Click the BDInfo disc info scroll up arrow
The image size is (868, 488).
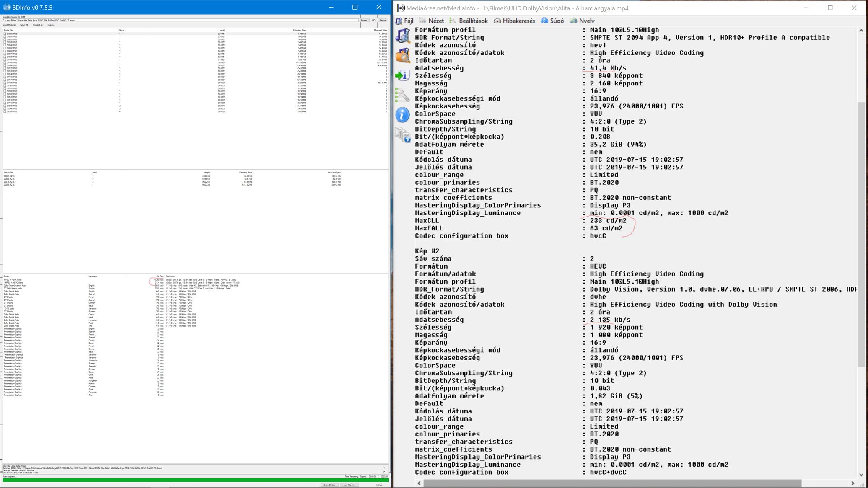coord(384,467)
